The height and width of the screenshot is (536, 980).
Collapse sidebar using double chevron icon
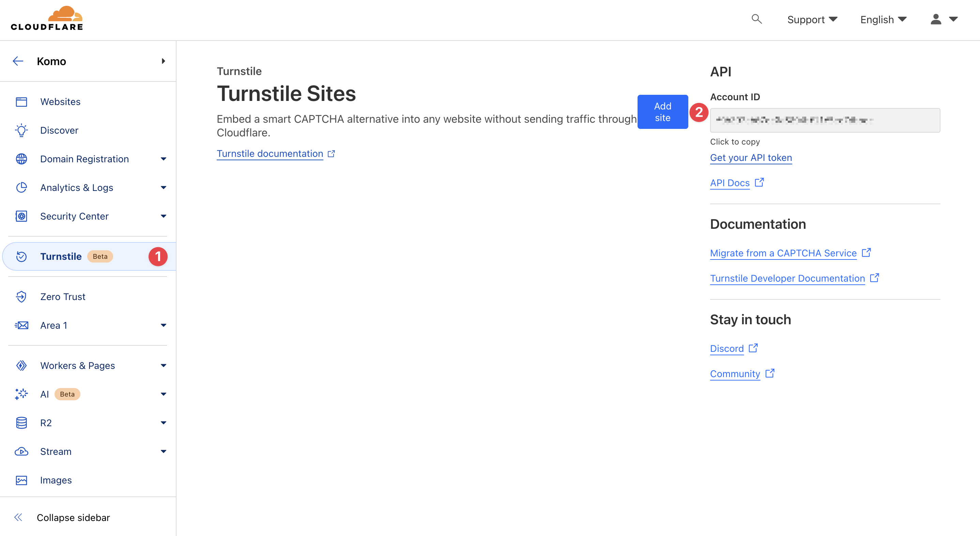point(18,517)
